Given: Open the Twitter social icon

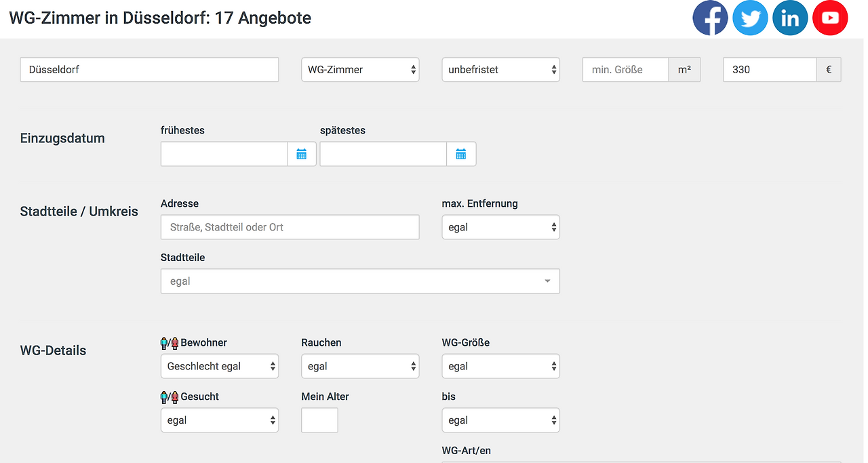Looking at the screenshot, I should 750,18.
